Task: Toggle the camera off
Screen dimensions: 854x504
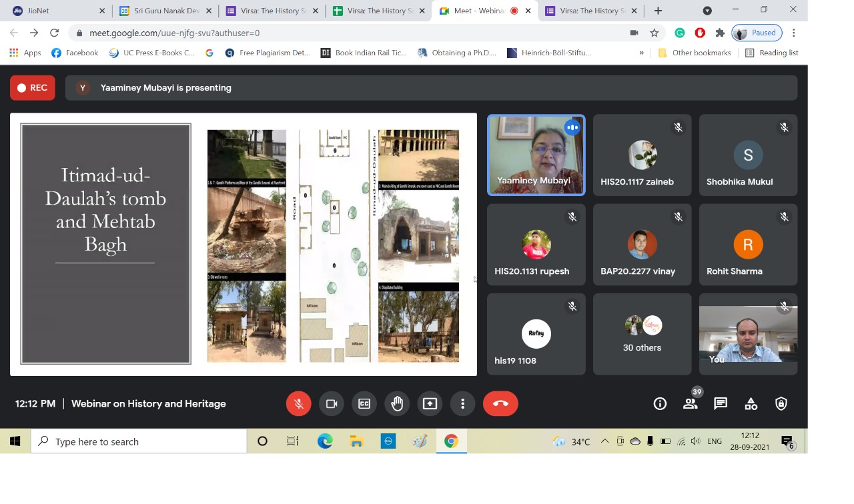Action: (331, 404)
